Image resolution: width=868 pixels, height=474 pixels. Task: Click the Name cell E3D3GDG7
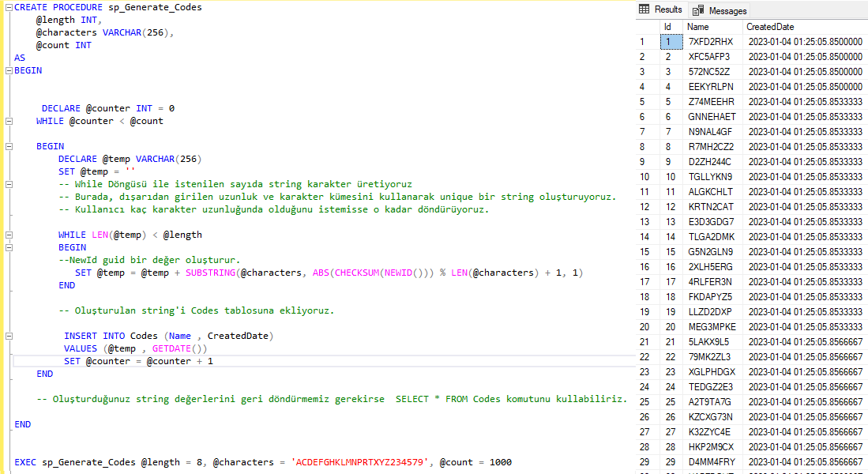point(712,221)
